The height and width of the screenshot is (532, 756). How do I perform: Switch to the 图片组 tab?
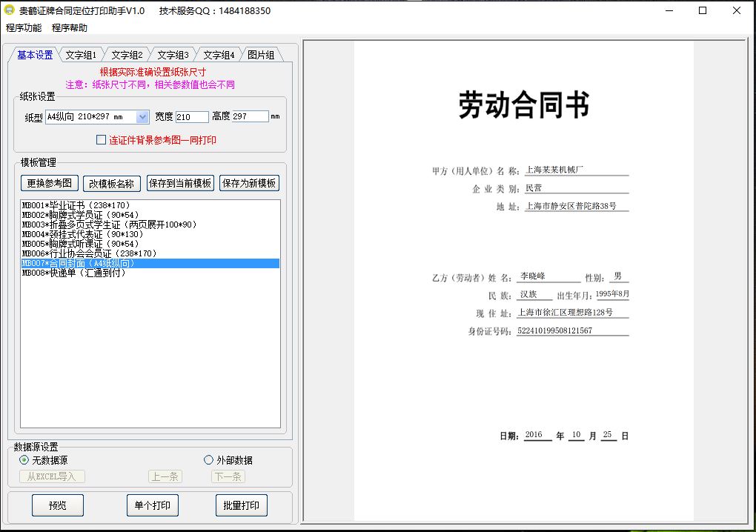tap(261, 55)
